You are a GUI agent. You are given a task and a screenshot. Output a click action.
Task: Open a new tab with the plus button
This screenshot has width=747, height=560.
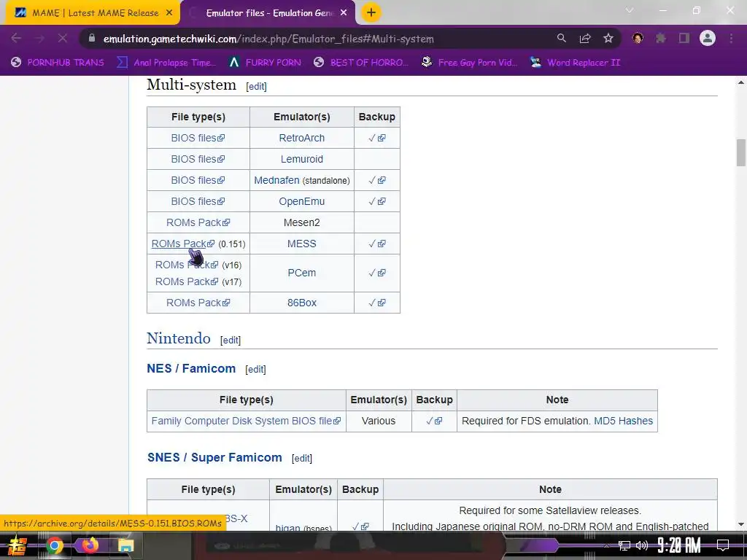371,13
